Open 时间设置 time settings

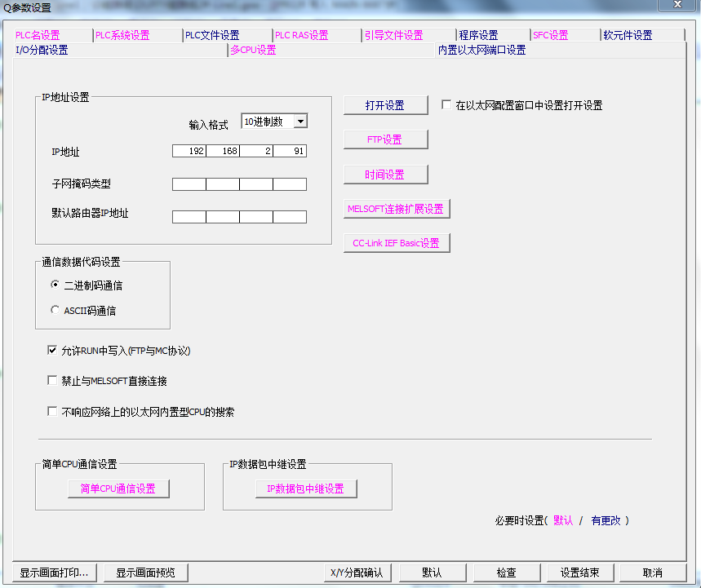pos(385,175)
